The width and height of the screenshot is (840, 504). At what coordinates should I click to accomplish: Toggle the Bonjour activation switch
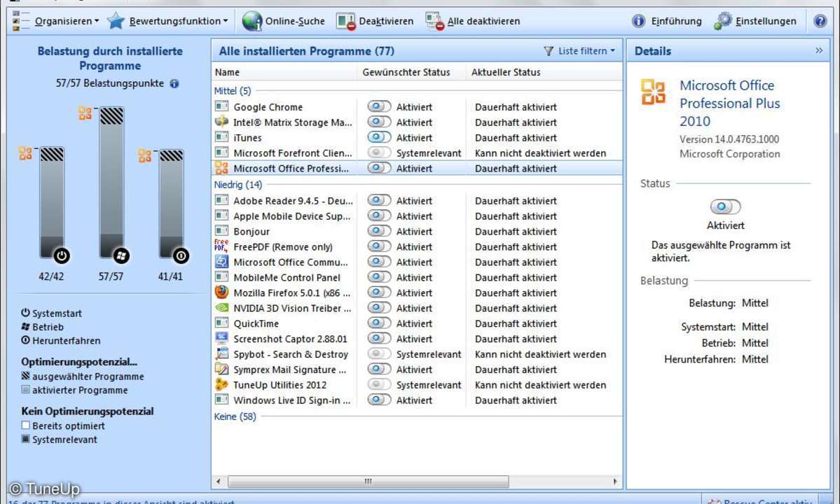point(379,231)
